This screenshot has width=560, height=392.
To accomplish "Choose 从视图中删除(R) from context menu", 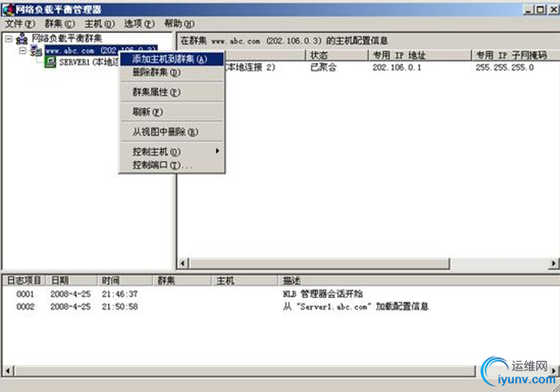I will [x=172, y=132].
